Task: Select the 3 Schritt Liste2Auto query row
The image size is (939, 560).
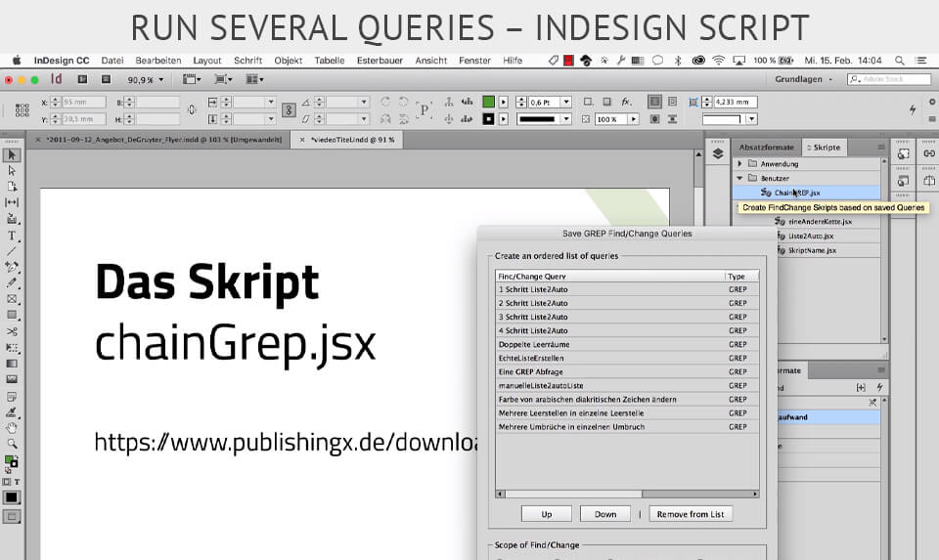Action: click(x=628, y=317)
